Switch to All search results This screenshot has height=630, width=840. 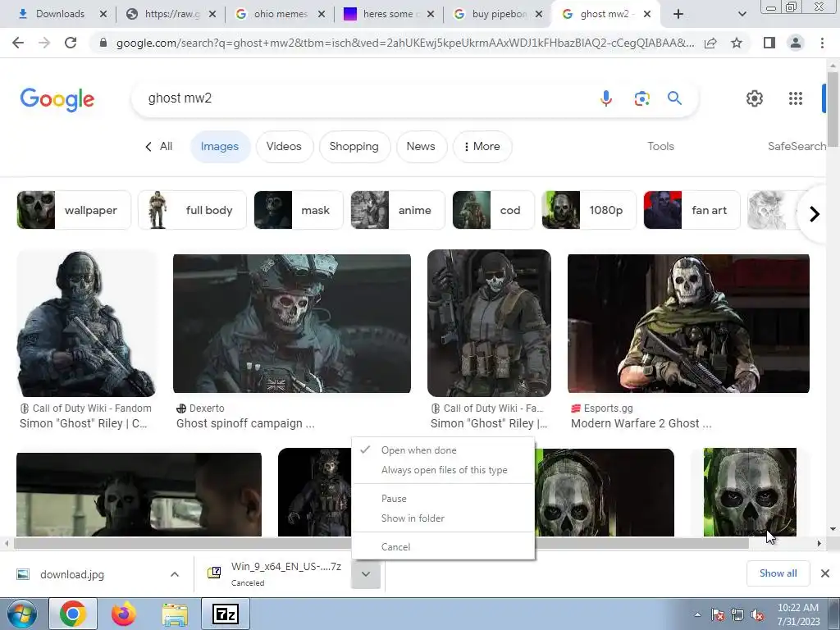(x=159, y=146)
